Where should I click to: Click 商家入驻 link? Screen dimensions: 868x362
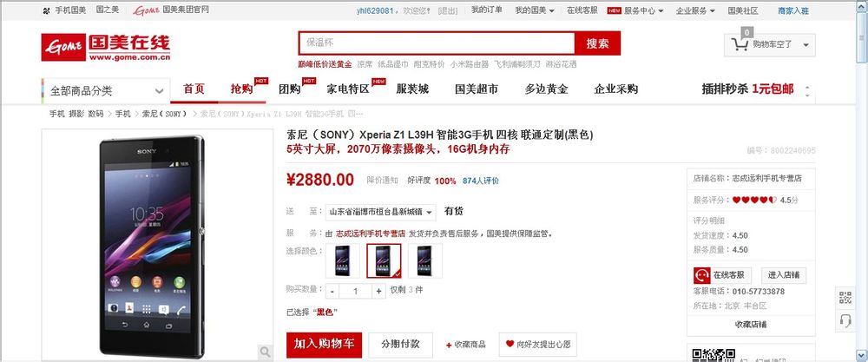[793, 10]
